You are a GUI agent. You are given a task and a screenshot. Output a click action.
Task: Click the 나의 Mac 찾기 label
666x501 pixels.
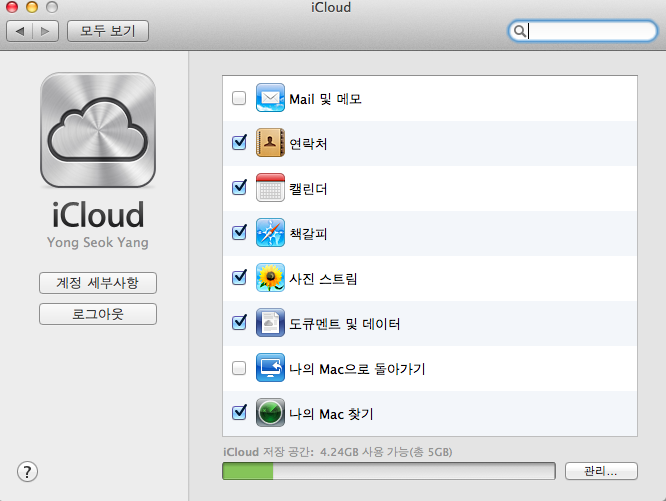tap(331, 414)
